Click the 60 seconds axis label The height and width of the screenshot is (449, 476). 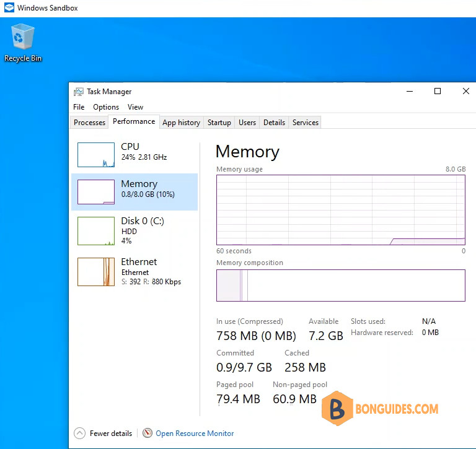pos(234,251)
